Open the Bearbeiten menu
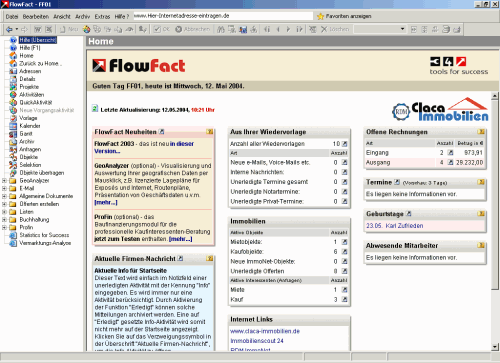500x363 pixels. (x=36, y=16)
